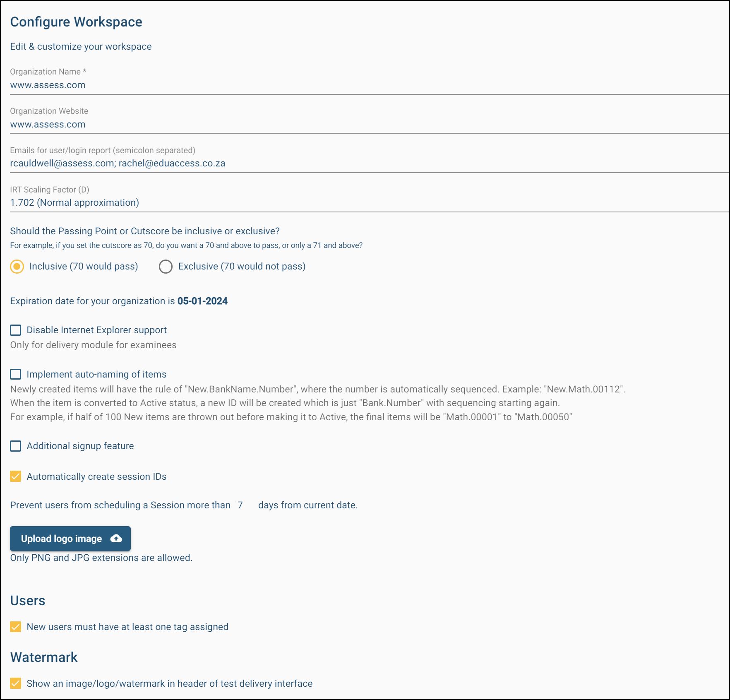
Task: Click the Disable Internet Explorer support label
Action: click(x=96, y=330)
